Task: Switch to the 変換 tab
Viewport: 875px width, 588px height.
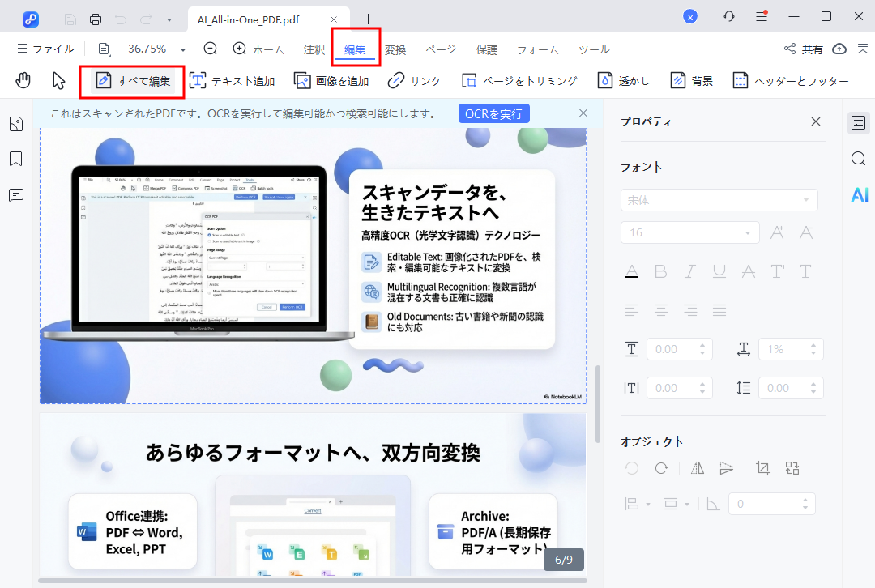Action: click(395, 49)
